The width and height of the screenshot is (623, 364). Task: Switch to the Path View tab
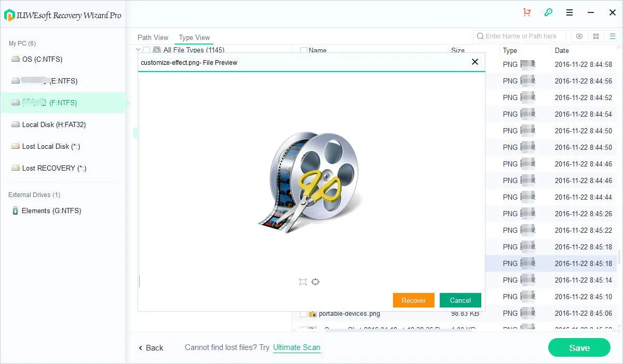tap(153, 37)
